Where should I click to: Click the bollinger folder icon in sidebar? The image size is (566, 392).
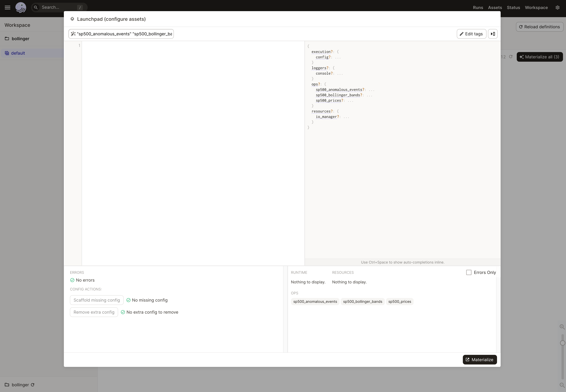coord(7,39)
